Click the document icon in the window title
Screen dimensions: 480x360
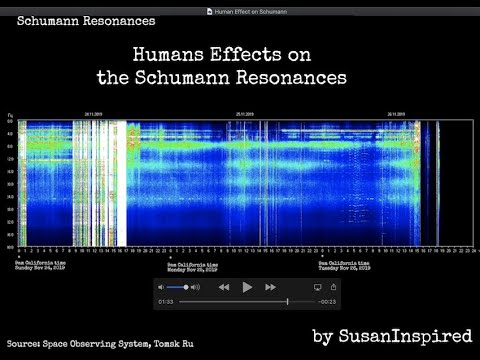tap(209, 12)
